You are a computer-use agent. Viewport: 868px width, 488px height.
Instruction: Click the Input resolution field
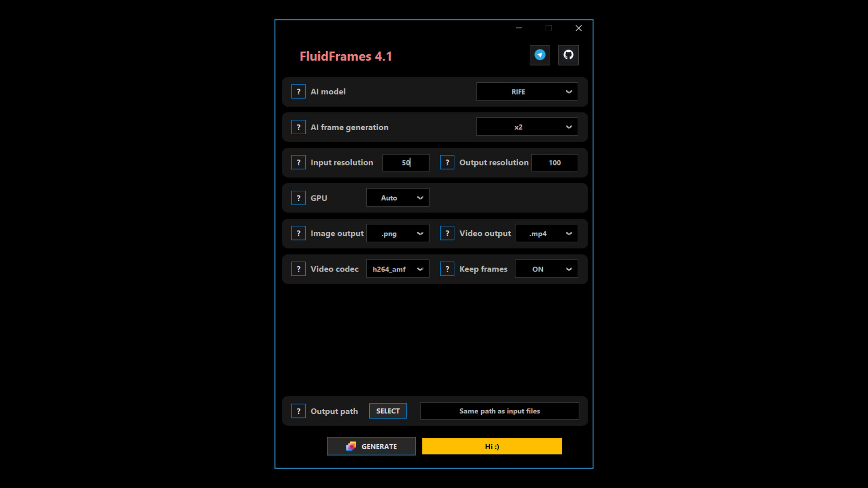[406, 163]
